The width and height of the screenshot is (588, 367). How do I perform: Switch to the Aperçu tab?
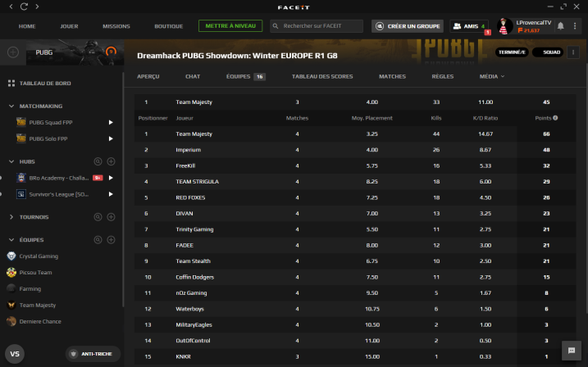148,76
